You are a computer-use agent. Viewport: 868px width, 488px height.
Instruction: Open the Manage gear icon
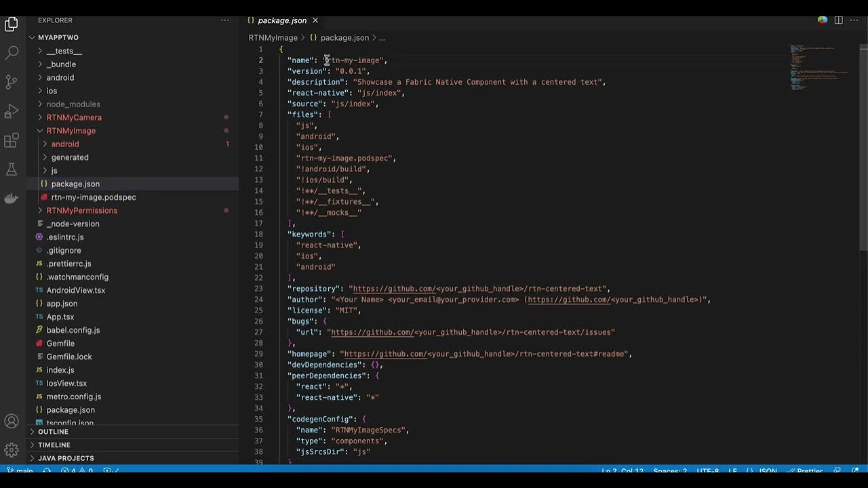(12, 450)
